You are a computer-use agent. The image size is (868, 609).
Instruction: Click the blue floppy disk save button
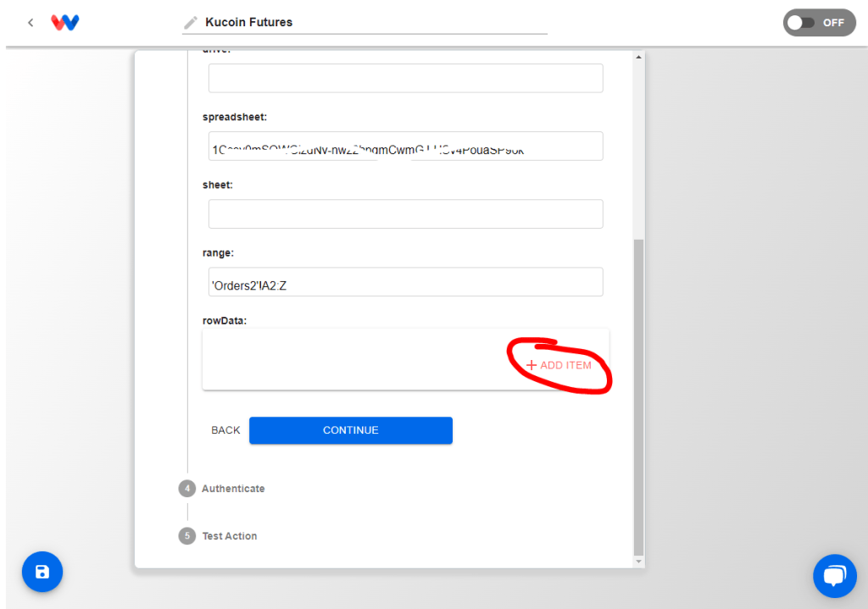click(x=42, y=573)
